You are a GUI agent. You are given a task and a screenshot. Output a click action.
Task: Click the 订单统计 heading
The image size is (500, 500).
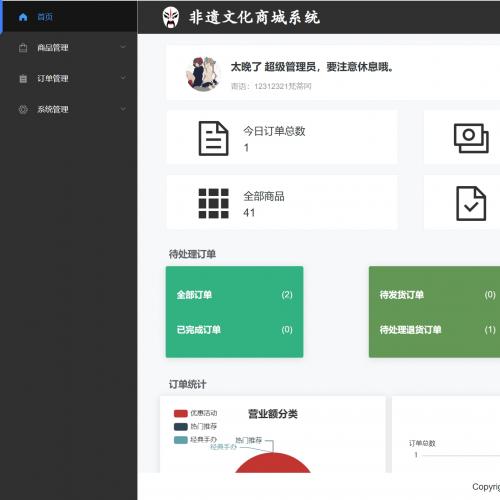tap(188, 384)
